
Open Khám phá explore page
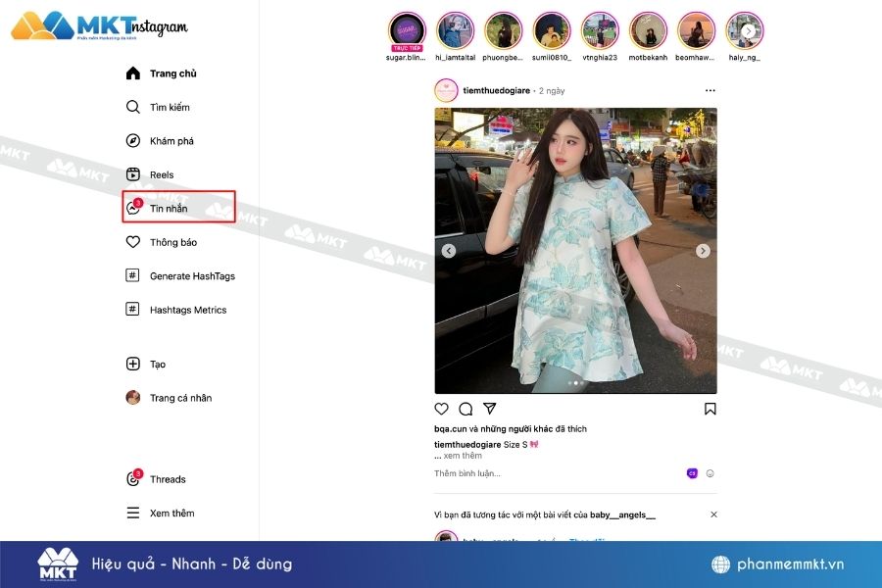click(171, 141)
